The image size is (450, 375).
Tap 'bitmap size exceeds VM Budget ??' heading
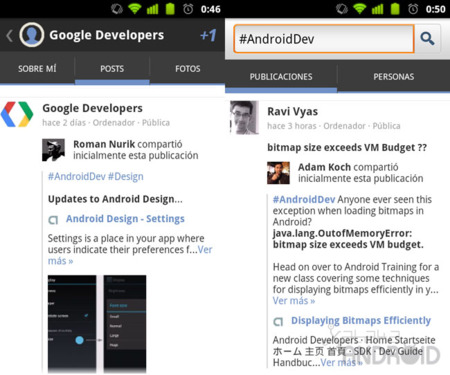pos(347,147)
